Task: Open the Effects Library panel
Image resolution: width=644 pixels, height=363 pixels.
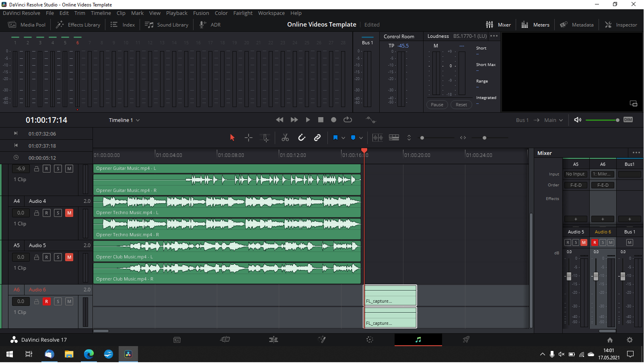Action: 78,25
